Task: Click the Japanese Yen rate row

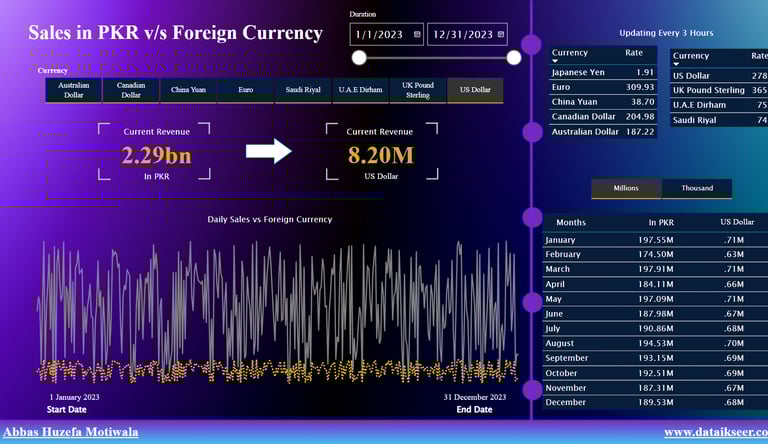Action: pos(603,72)
